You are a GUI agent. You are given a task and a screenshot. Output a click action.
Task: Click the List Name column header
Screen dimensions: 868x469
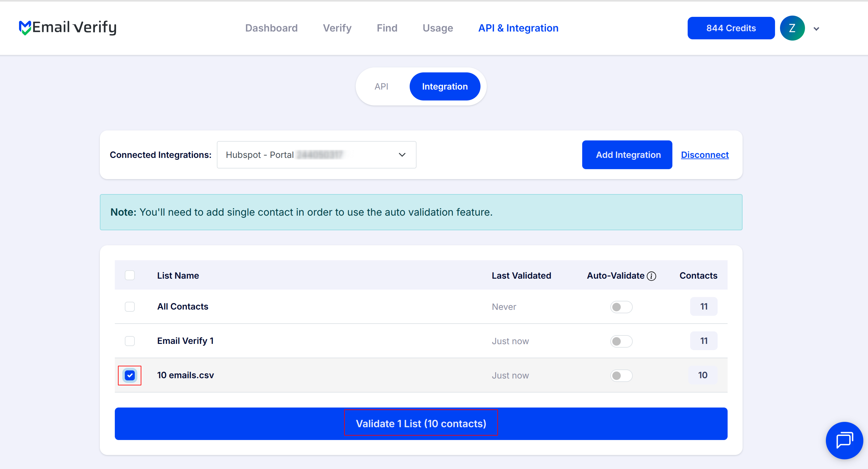pos(178,276)
